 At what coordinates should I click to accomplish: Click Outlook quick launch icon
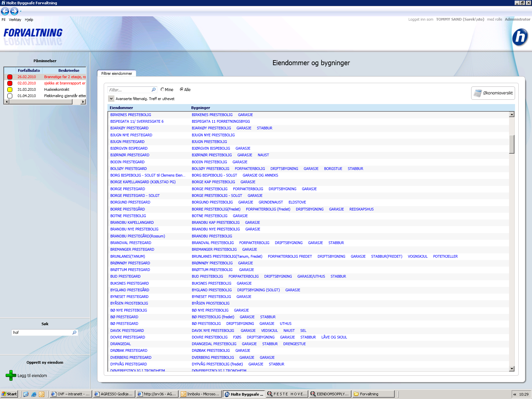click(x=42, y=394)
